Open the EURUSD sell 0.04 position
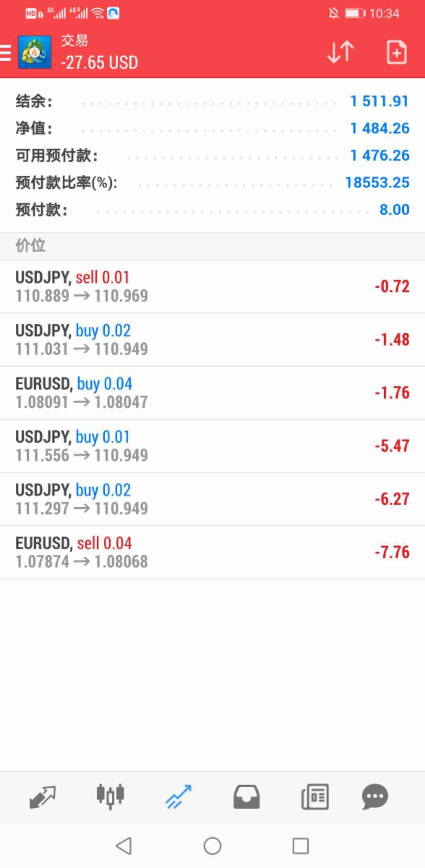 (213, 552)
